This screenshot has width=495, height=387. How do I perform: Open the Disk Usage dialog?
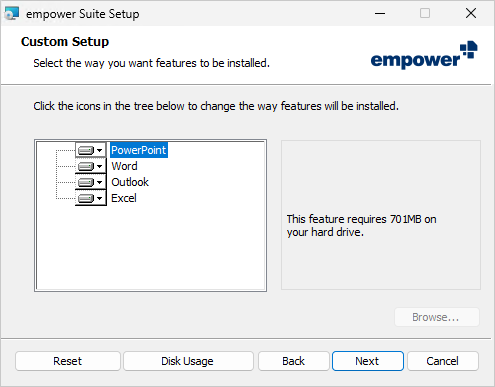(x=188, y=361)
